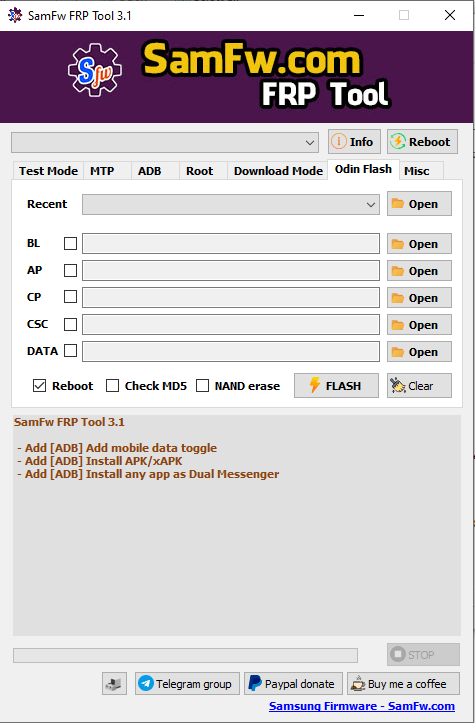Screen dimensions: 475x723
Task: Start flashing with FLASH button
Action: pos(336,385)
